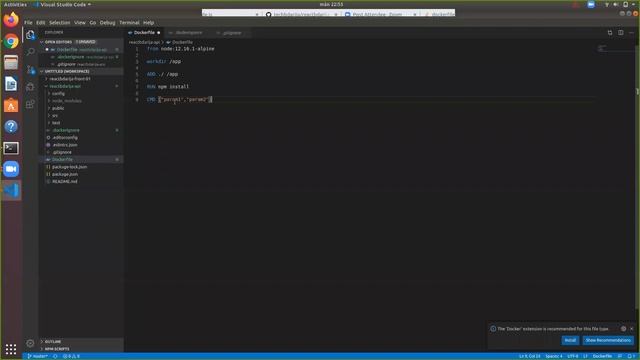This screenshot has width=640, height=360.
Task: Show Applications grid in the dock
Action: tap(11, 349)
